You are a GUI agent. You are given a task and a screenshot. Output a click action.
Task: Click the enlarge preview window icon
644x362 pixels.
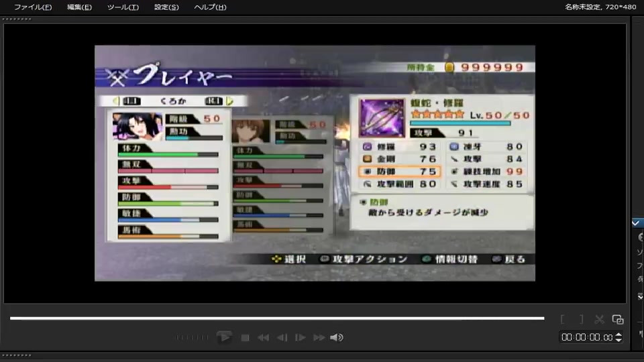click(618, 319)
